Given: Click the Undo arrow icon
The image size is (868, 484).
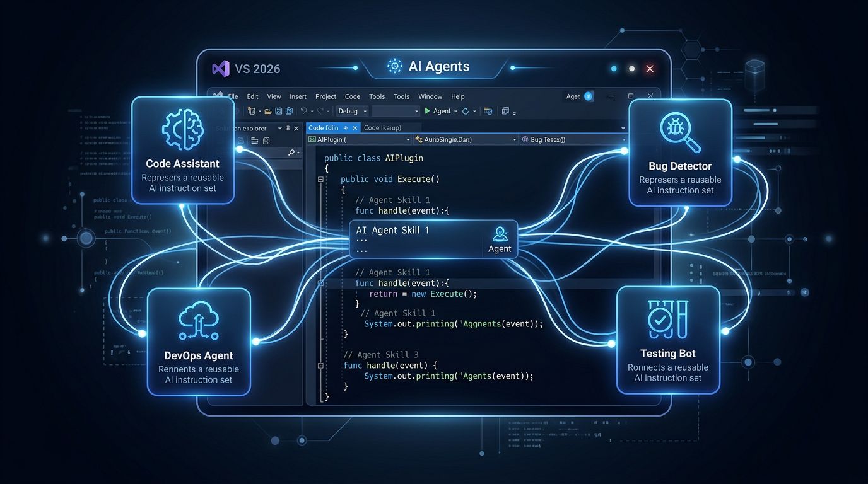Looking at the screenshot, I should tap(303, 111).
